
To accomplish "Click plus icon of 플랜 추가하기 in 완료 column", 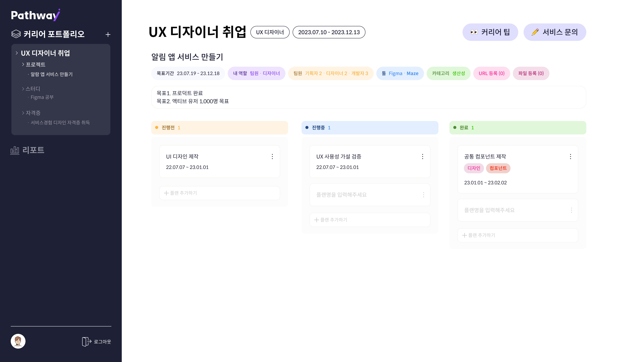I will tap(464, 235).
